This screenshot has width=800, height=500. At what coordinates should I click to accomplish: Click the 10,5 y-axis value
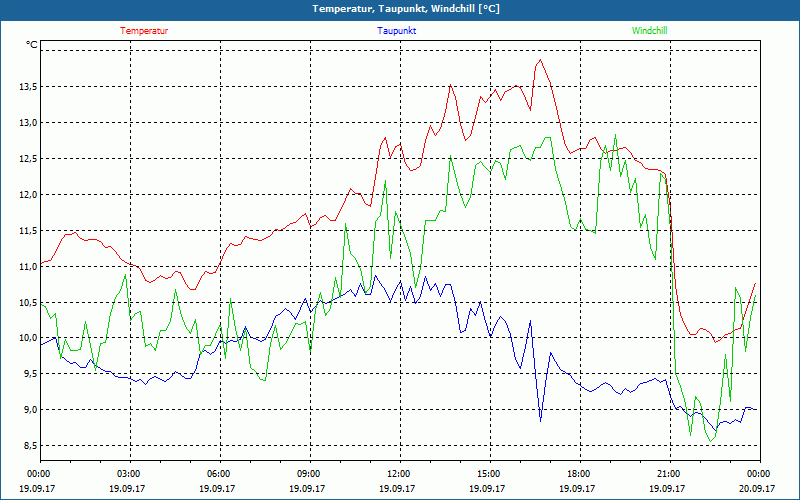(28, 302)
